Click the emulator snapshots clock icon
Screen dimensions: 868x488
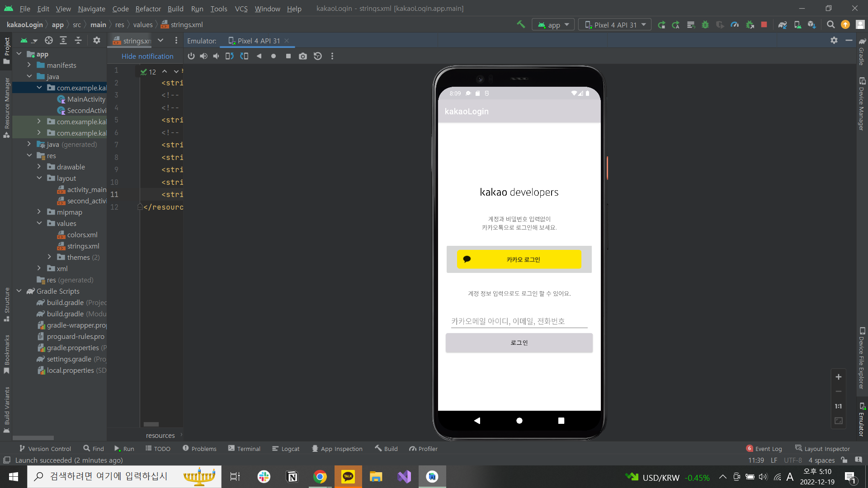tap(318, 56)
